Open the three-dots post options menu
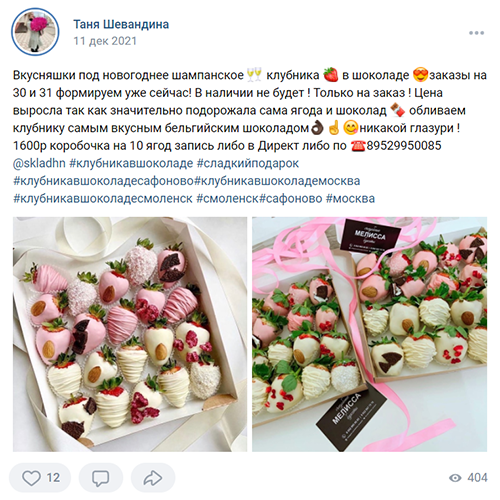 coord(476,33)
